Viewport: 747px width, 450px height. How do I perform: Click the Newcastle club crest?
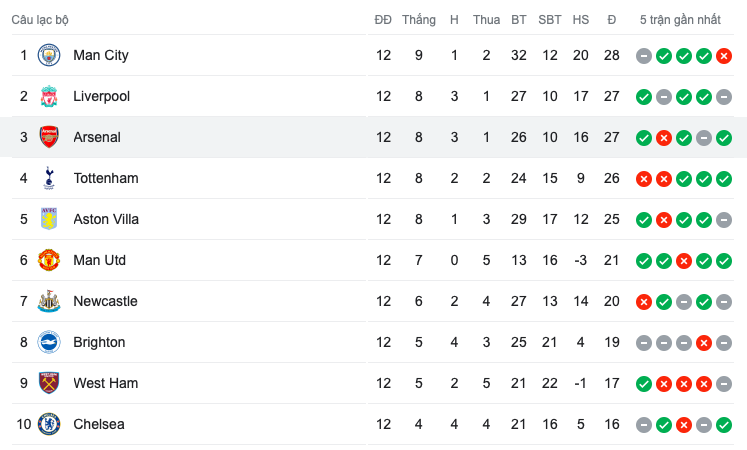pyautogui.click(x=49, y=301)
